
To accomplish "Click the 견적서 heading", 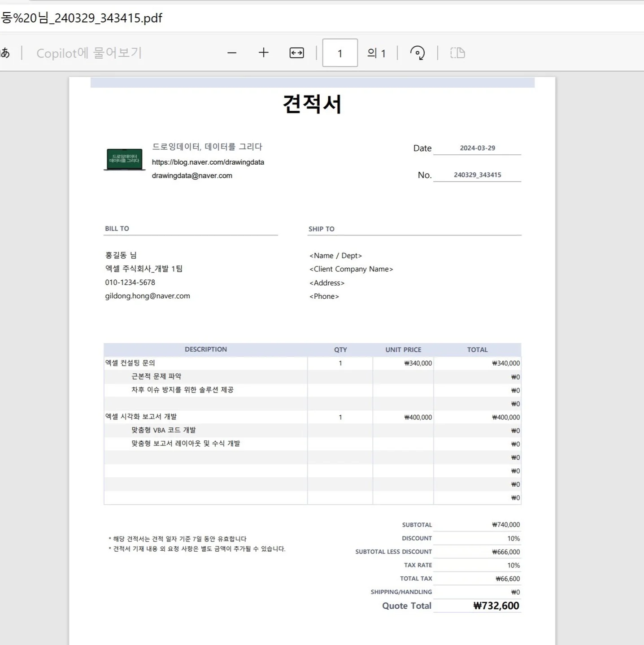I will coord(312,104).
